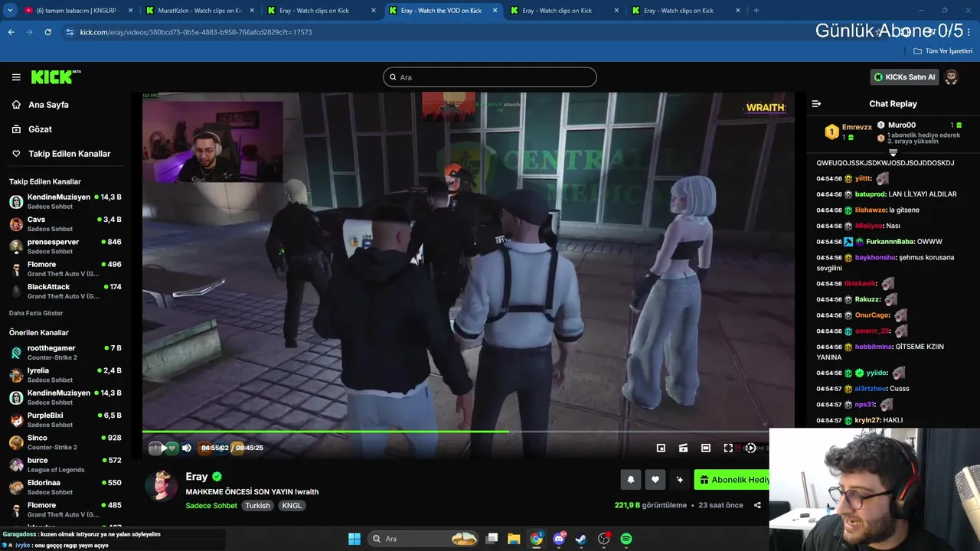Click the site information icon in address bar
The width and height of the screenshot is (980, 551).
70,32
